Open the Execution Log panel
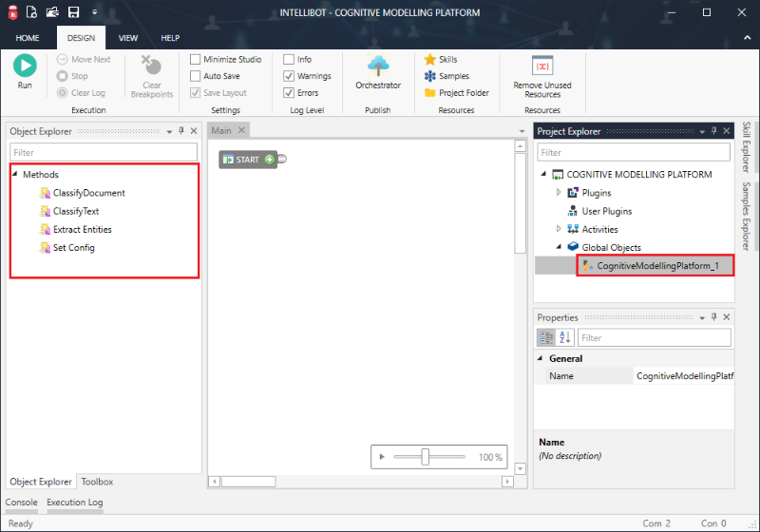Image resolution: width=760 pixels, height=532 pixels. pos(75,503)
